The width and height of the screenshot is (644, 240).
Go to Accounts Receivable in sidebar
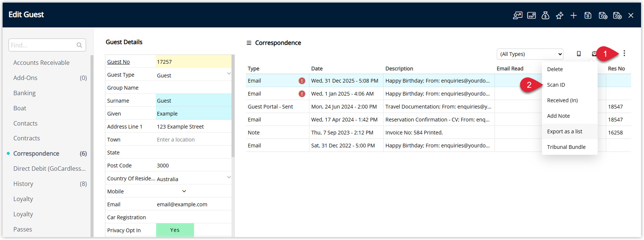[x=42, y=63]
